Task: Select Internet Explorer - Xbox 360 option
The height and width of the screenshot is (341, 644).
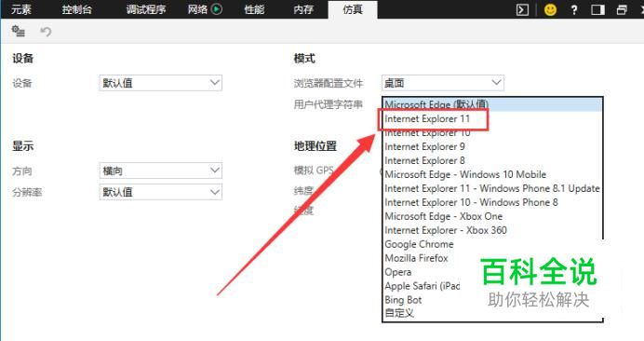Action: 492,231
